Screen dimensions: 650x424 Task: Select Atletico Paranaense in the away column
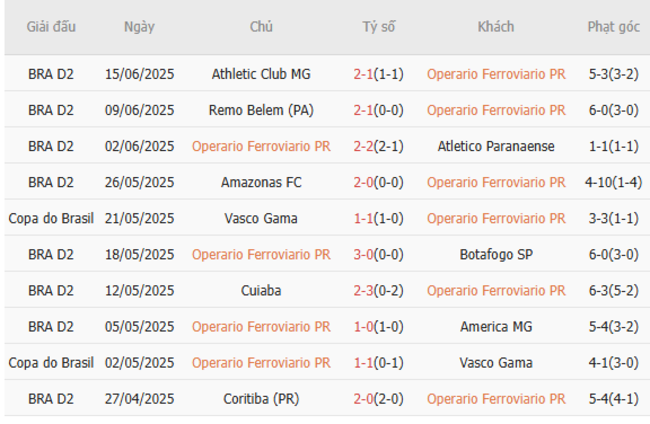click(495, 146)
